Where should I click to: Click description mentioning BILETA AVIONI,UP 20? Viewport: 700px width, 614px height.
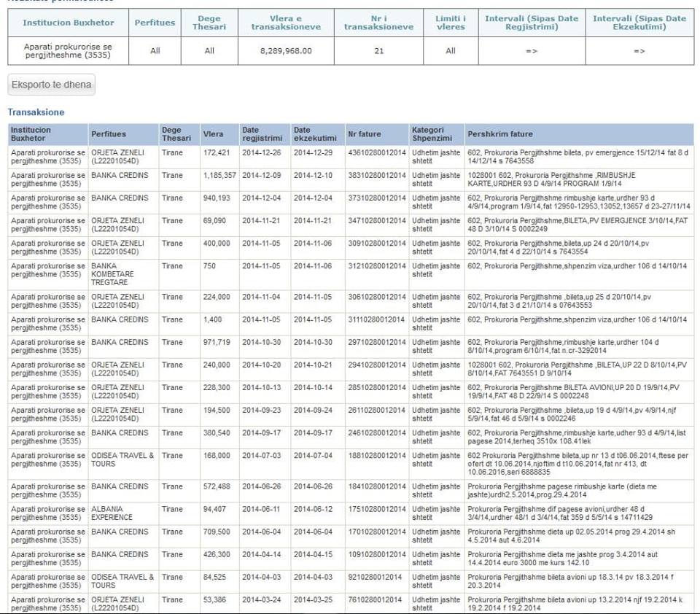click(x=573, y=392)
